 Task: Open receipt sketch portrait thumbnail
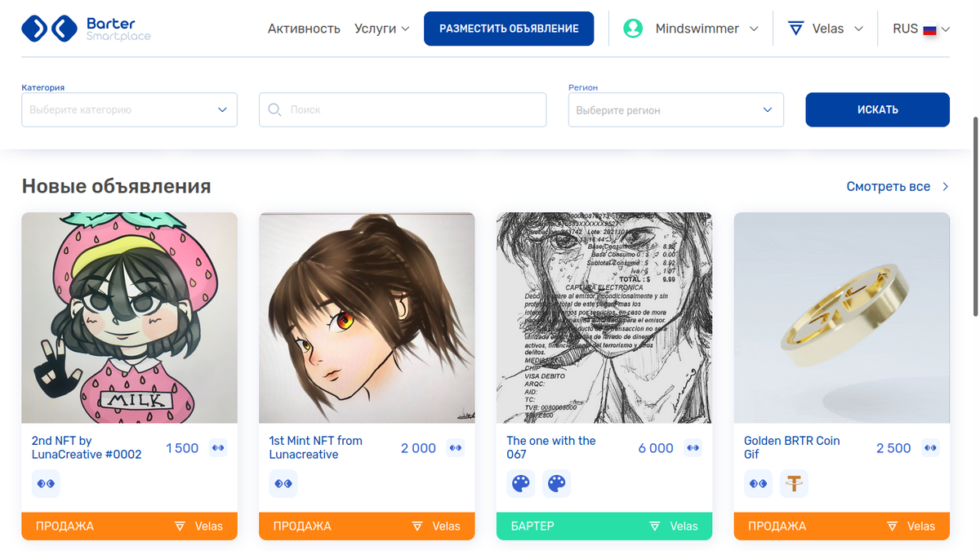click(x=604, y=318)
